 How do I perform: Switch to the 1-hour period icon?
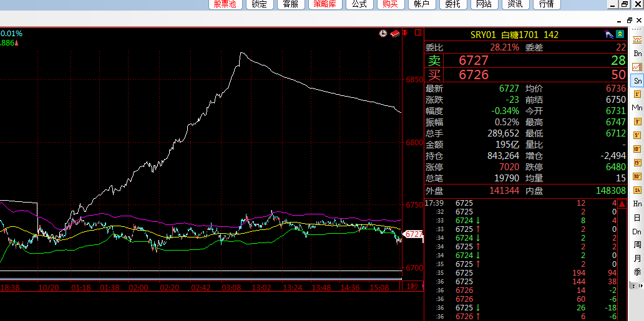(x=637, y=190)
